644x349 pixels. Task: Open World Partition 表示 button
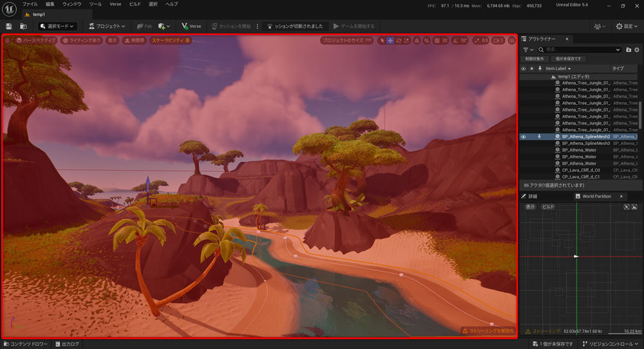tap(531, 207)
